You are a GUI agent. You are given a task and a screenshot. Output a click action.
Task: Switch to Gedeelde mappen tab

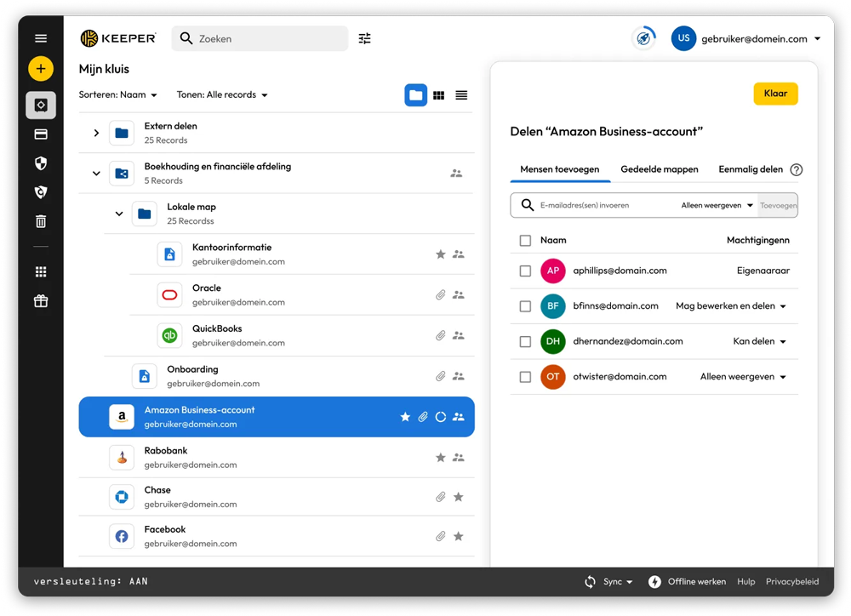[660, 169]
